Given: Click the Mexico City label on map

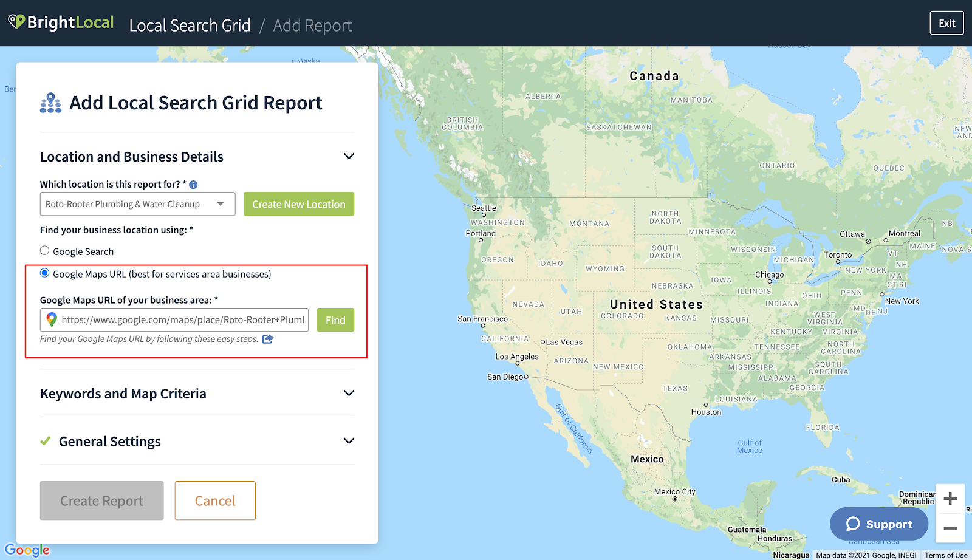Looking at the screenshot, I should click(674, 492).
